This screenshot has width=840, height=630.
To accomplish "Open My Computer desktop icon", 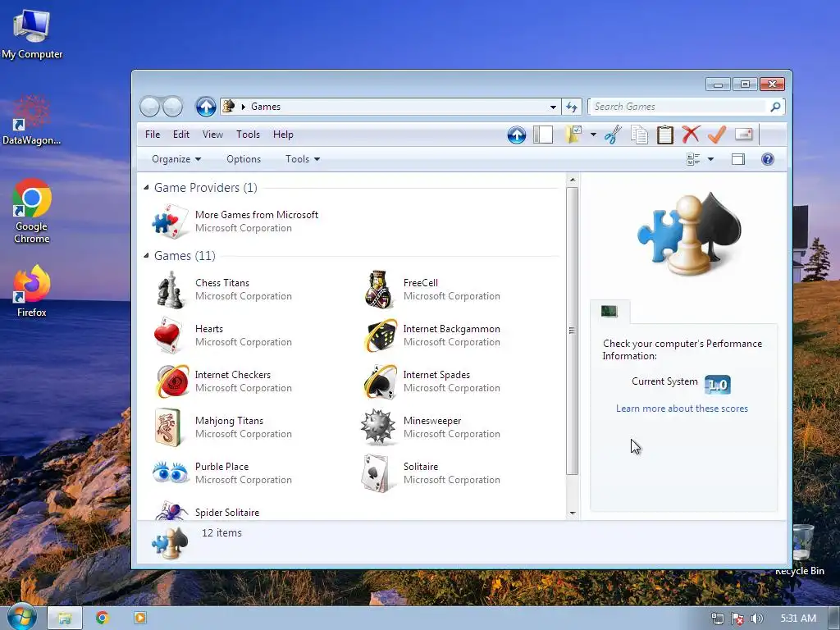I will point(32,33).
